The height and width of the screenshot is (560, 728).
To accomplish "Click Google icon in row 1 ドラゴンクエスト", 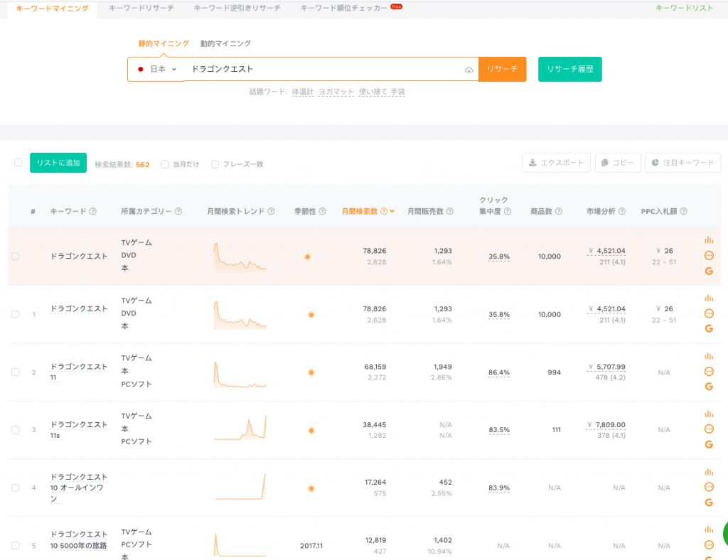I will tap(708, 328).
